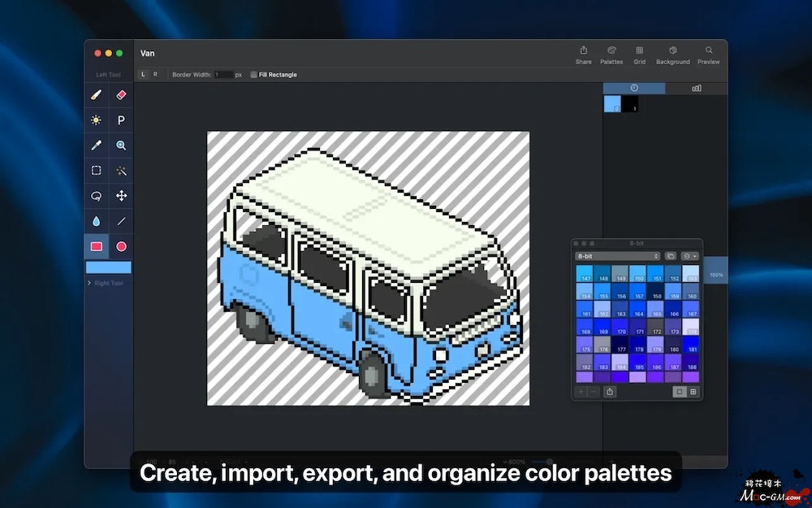This screenshot has height=508, width=812.
Task: Select the Pencil drawing tool
Action: coord(96,95)
